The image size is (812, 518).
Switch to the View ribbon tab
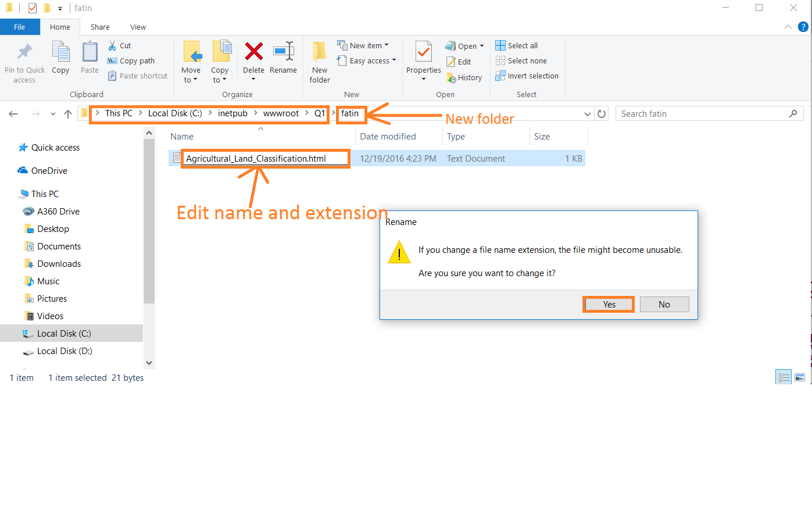click(138, 27)
